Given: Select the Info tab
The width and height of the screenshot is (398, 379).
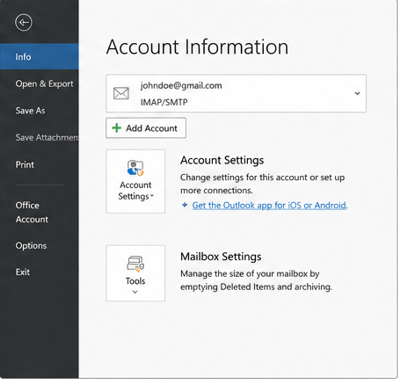Looking at the screenshot, I should (39, 57).
